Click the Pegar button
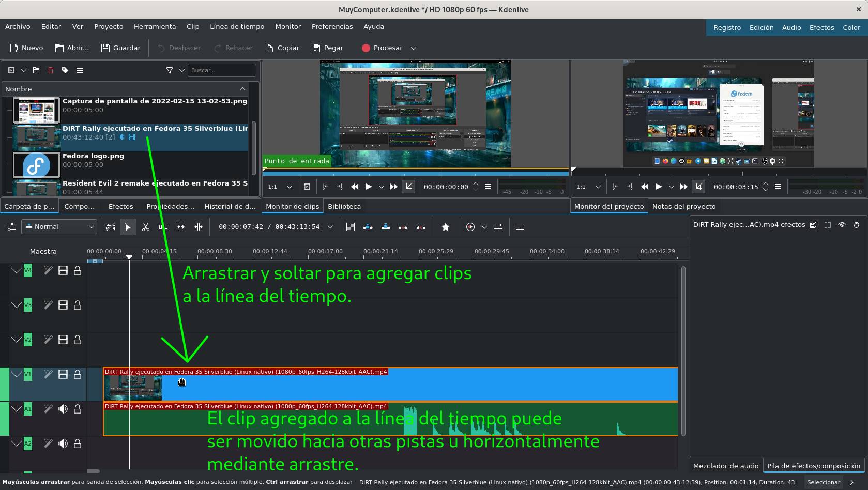Image resolution: width=868 pixels, height=490 pixels. pyautogui.click(x=328, y=48)
